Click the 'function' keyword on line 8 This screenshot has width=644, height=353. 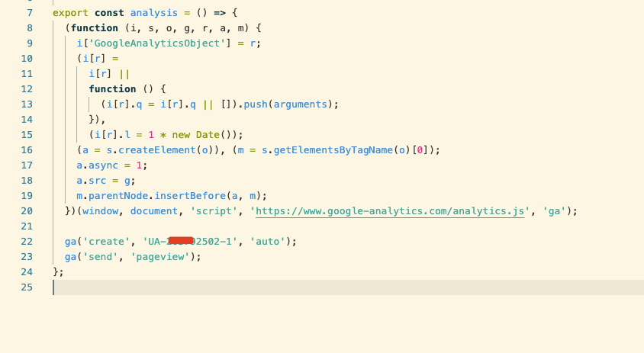click(95, 28)
